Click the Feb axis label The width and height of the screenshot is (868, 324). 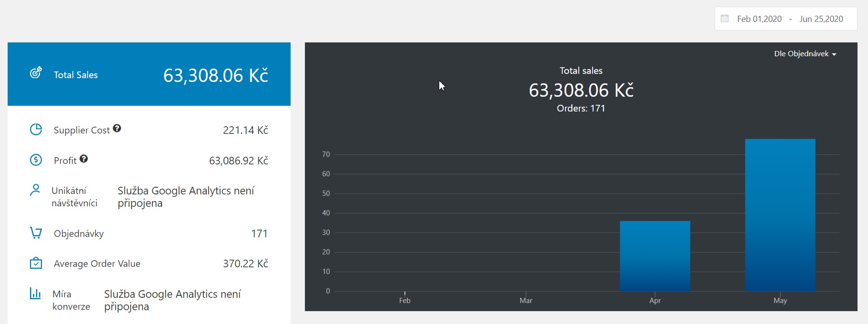pos(405,301)
